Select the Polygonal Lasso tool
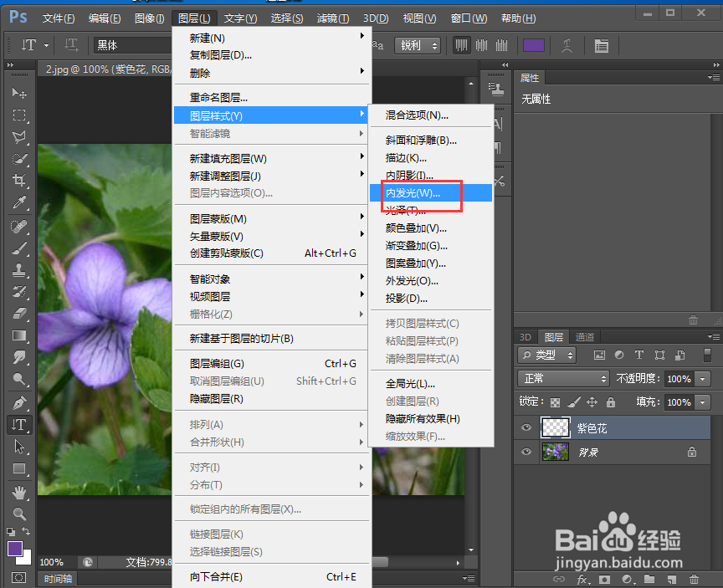 (19, 137)
